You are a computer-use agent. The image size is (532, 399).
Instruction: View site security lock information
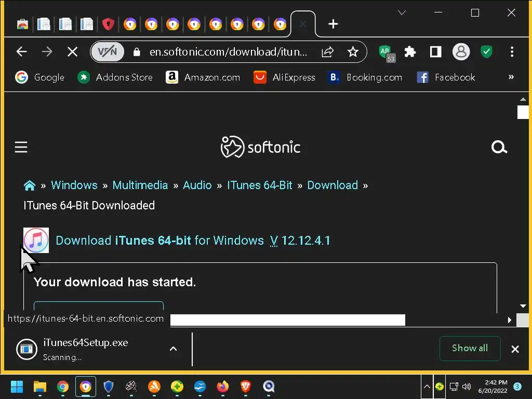coord(137,52)
